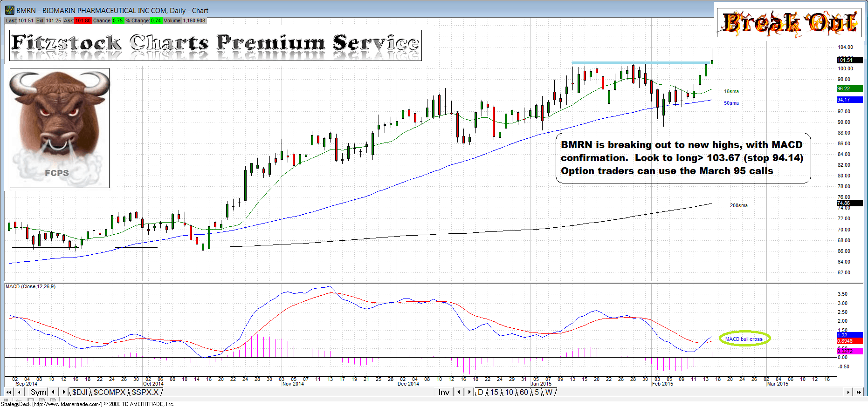The image size is (868, 407).
Task: Click the right arrow on the bottom scrollbar
Action: 848,393
